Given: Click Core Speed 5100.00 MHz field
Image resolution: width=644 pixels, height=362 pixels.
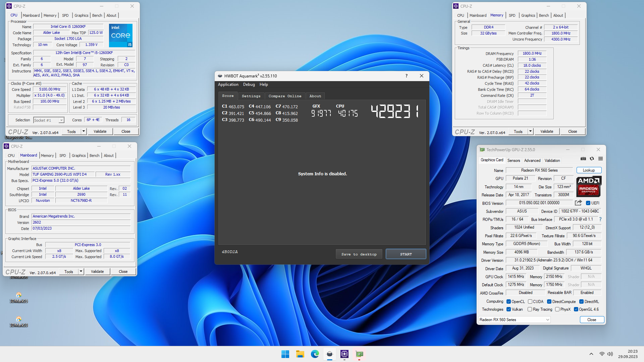Looking at the screenshot, I should coord(50,89).
